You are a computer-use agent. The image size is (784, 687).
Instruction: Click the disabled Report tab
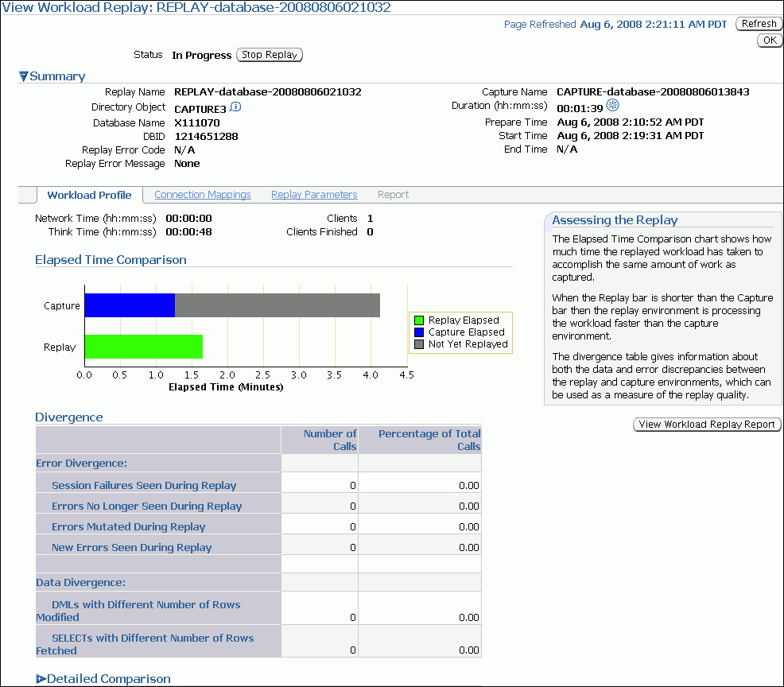coord(393,195)
